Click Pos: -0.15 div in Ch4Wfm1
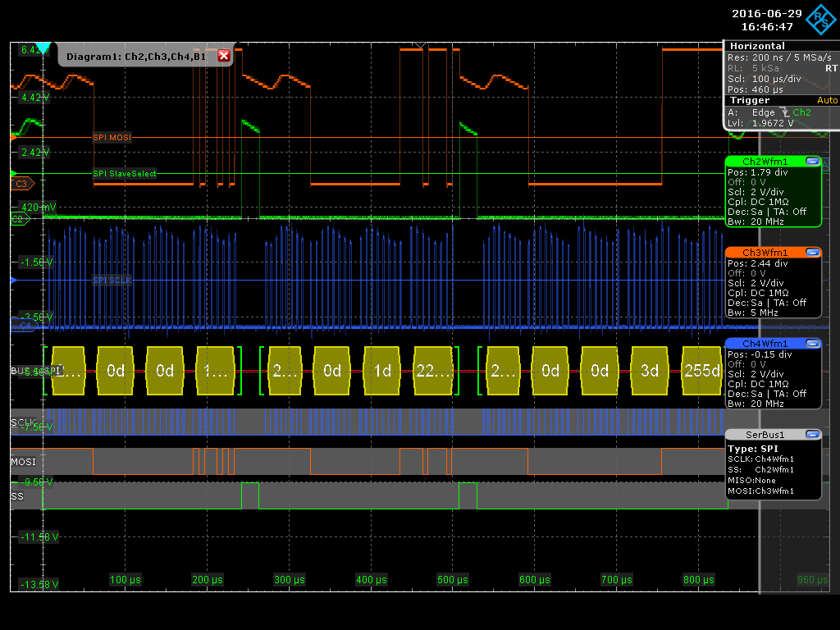This screenshot has width=840, height=630. (760, 354)
